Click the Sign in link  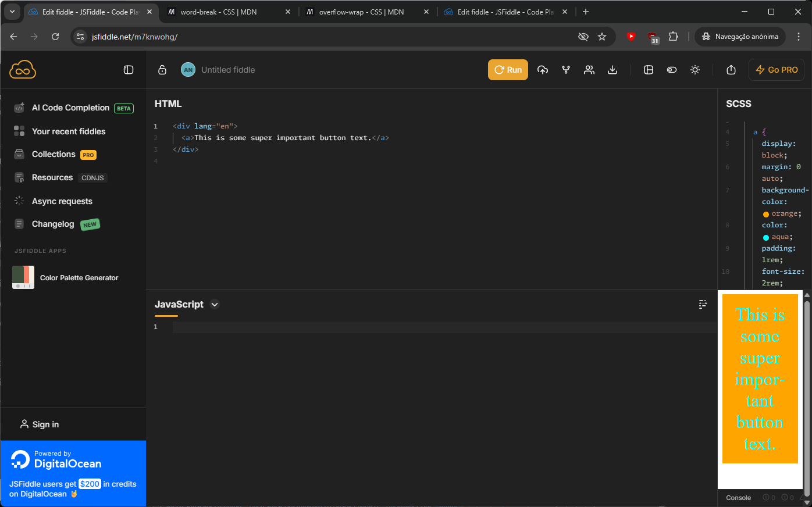pyautogui.click(x=40, y=424)
